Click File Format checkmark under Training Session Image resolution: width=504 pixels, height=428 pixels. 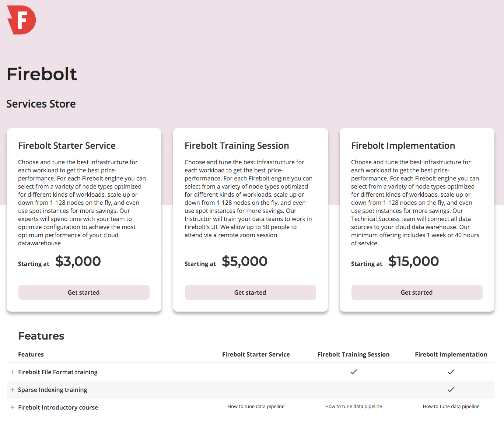point(354,372)
